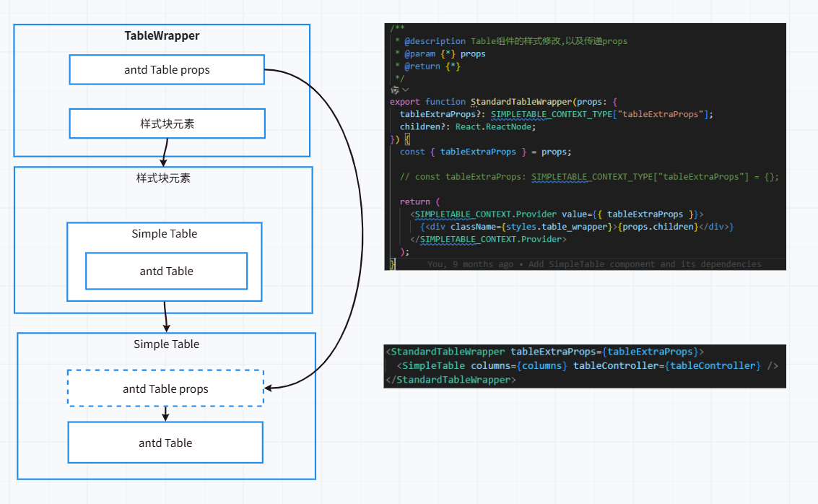Click the git blame text 'You, 9 months ago'

(x=470, y=264)
